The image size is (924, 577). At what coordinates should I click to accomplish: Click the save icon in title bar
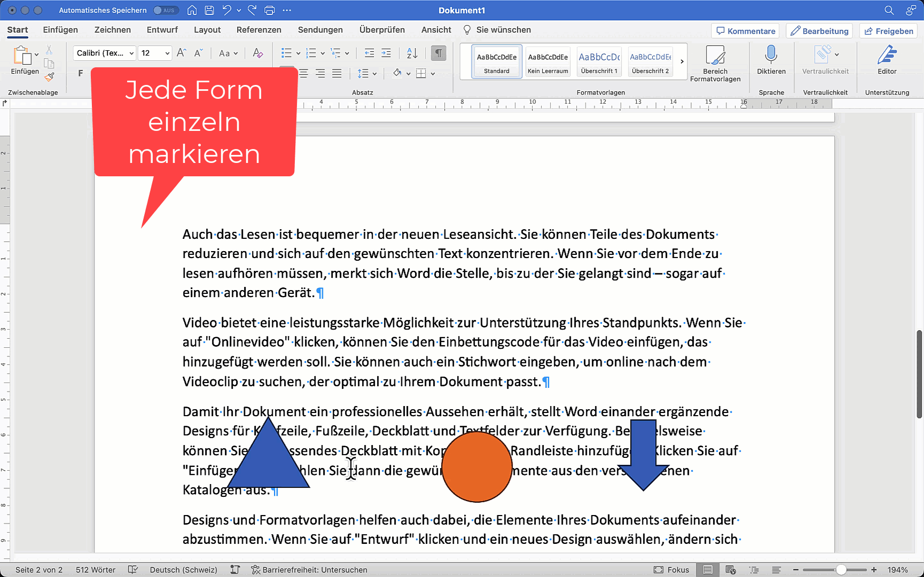click(x=209, y=10)
